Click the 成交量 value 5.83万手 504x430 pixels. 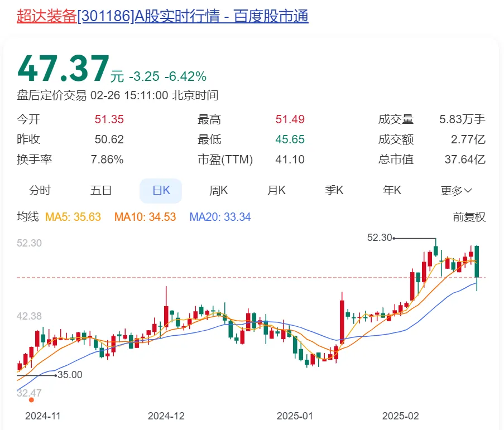click(x=462, y=119)
